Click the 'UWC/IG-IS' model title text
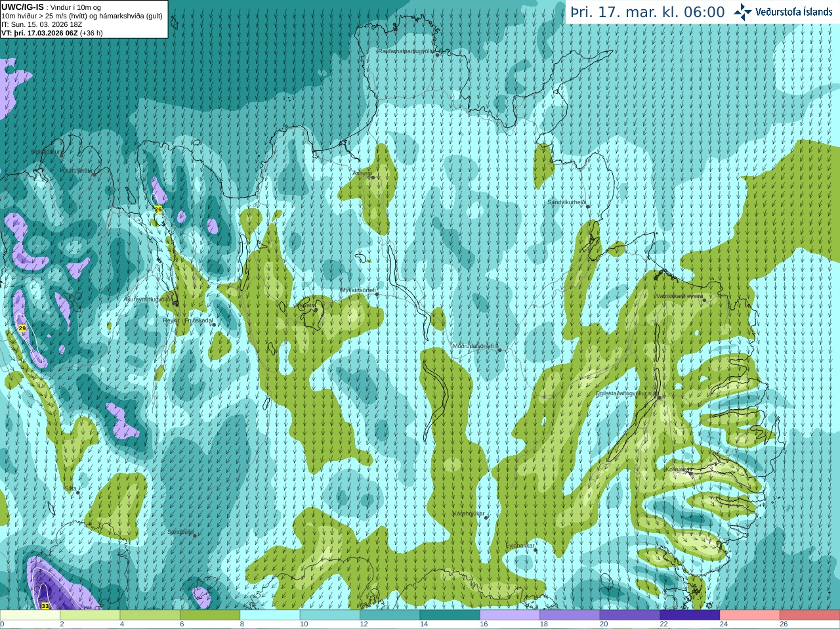This screenshot has height=629, width=840. (x=22, y=7)
